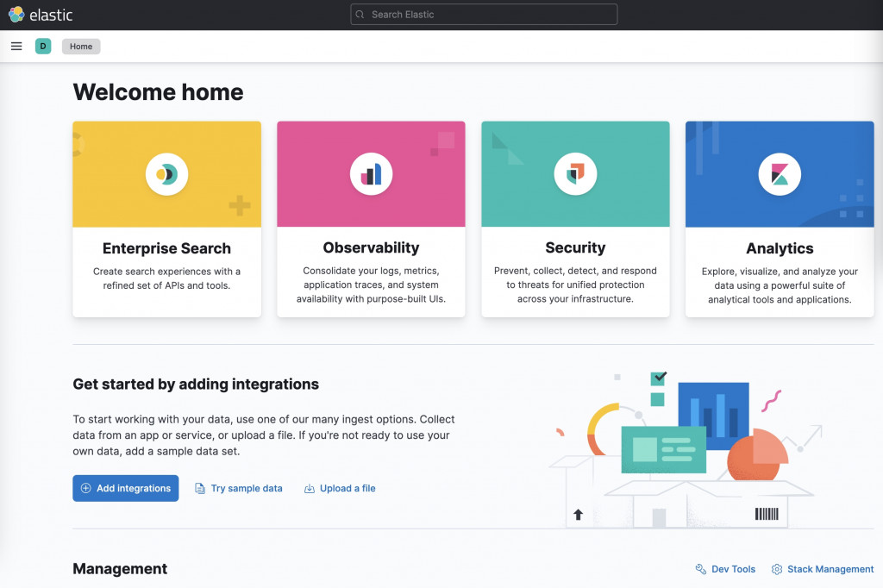Open the hamburger navigation menu
This screenshot has width=883, height=588.
point(16,47)
